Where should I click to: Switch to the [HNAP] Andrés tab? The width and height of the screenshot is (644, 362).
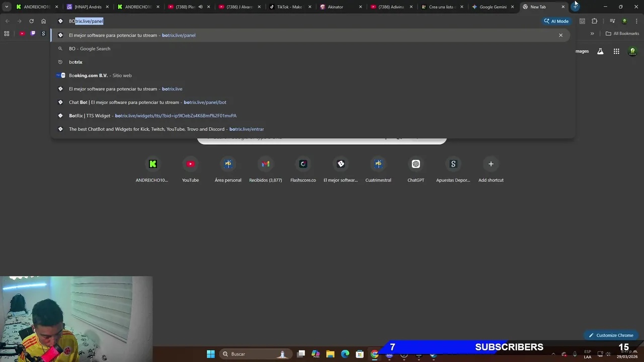tap(88, 7)
